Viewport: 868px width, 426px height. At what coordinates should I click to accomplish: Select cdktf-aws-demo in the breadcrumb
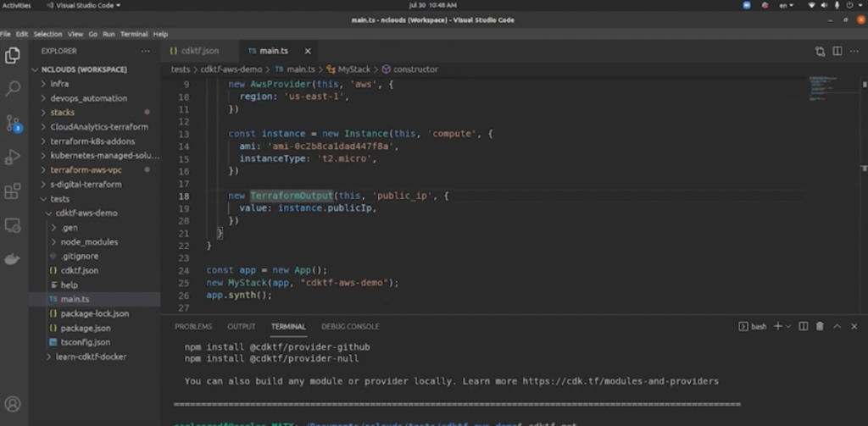231,69
